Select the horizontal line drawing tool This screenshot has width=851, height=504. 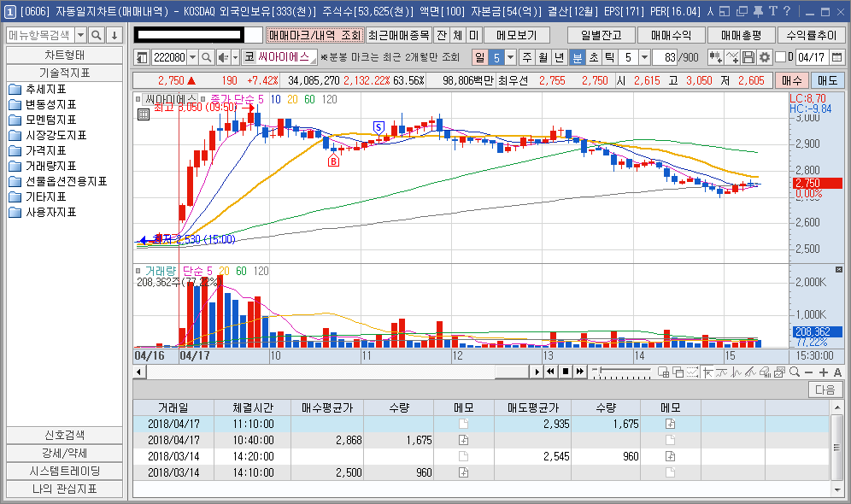(x=721, y=372)
